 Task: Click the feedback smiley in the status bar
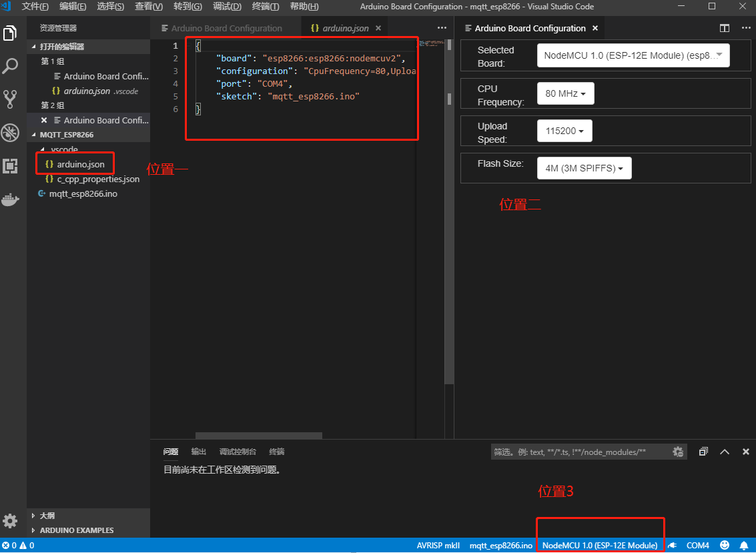point(724,545)
